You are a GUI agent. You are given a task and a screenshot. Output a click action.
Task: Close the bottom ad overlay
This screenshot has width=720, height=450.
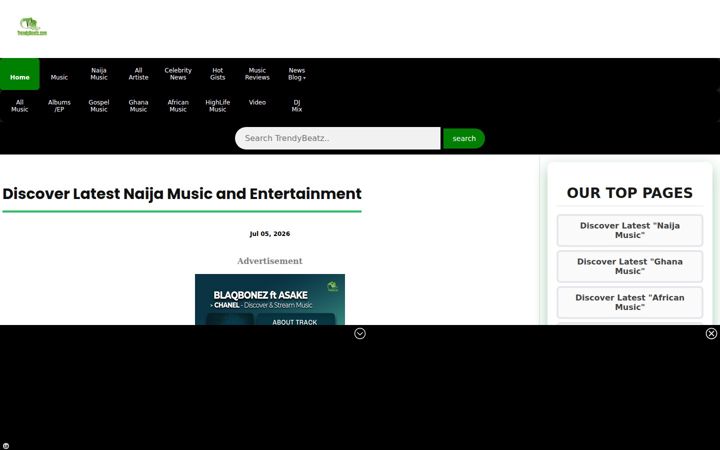point(711,334)
